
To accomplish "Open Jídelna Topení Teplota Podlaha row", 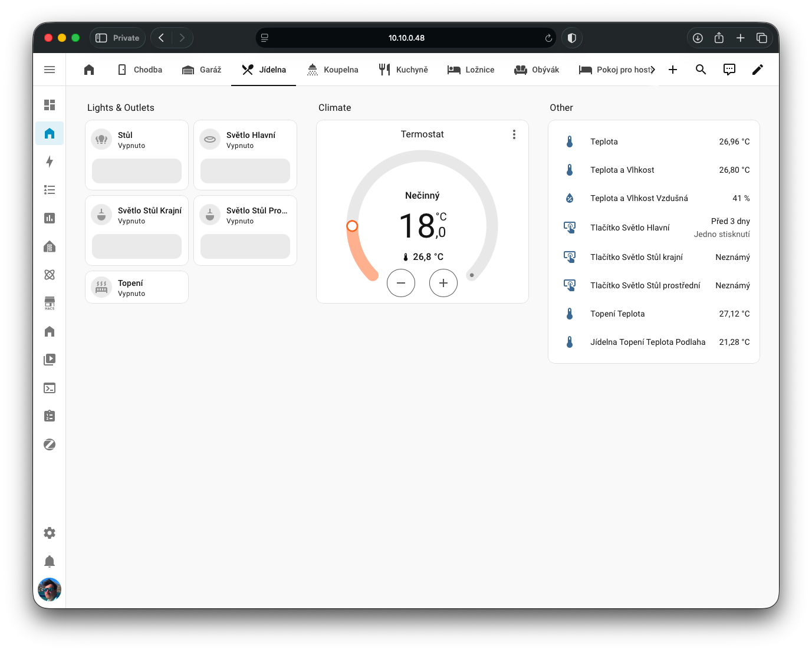I will click(x=654, y=342).
